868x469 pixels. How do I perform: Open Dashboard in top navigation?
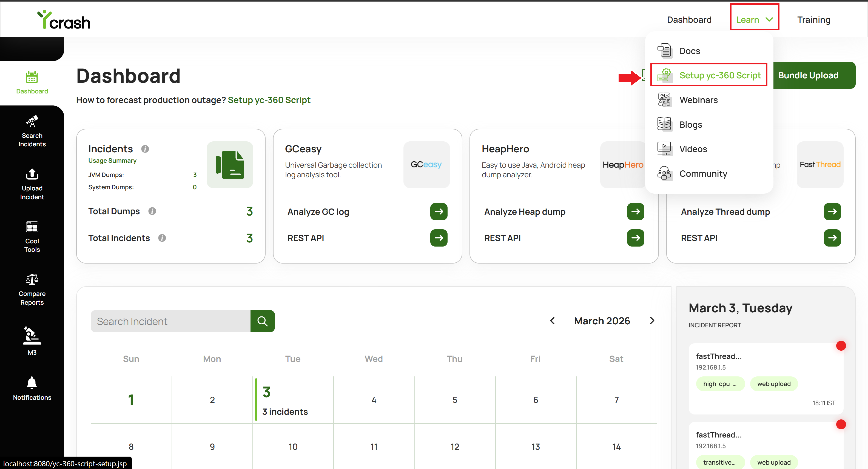pyautogui.click(x=689, y=19)
